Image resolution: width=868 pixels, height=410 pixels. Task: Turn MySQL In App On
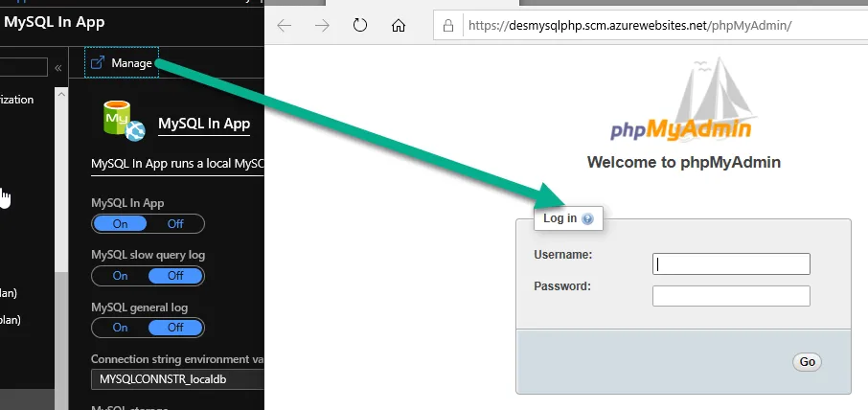point(120,223)
